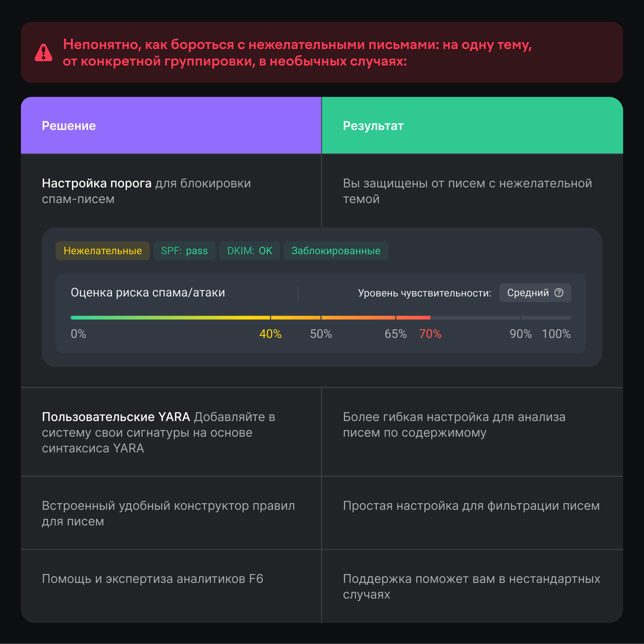Image resolution: width=644 pixels, height=644 pixels.
Task: Click the Пользовательские YARA heading
Action: point(116,417)
